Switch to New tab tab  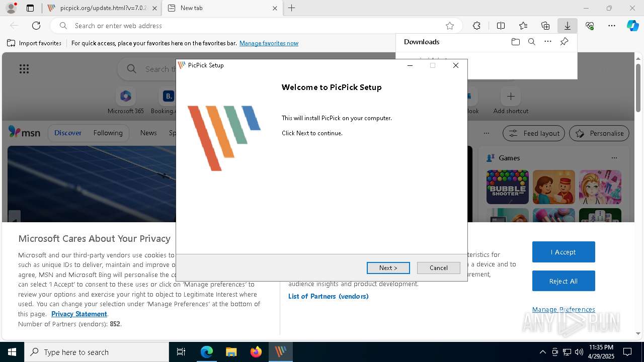221,8
